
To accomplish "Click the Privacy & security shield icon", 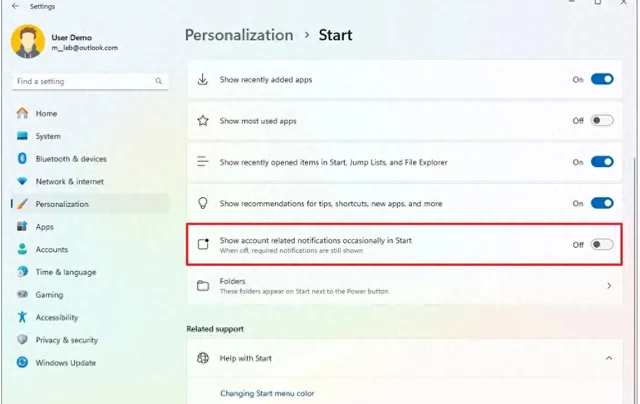I will 22,340.
